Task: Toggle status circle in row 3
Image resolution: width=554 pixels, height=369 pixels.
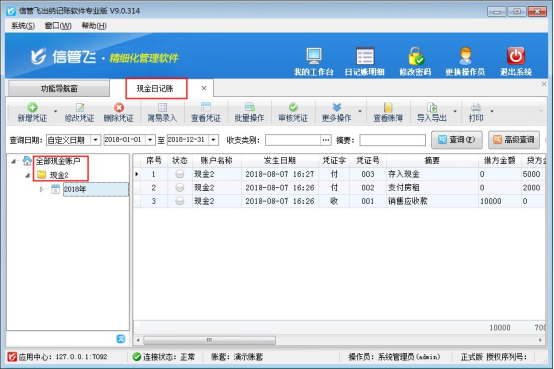Action: pos(180,201)
